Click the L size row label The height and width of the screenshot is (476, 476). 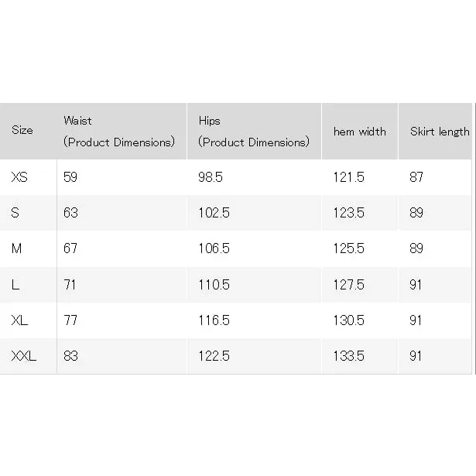coord(15,285)
